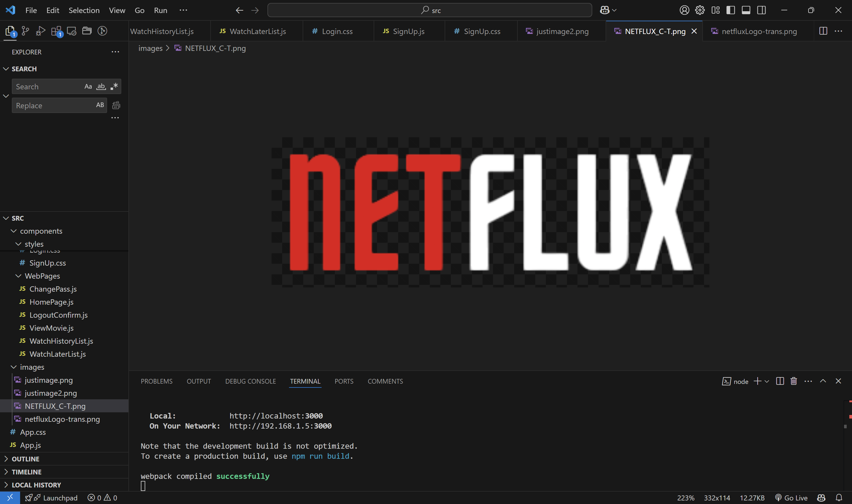Viewport: 852px width, 504px height.
Task: Open the PROBLEMS panel tab
Action: [x=156, y=381]
